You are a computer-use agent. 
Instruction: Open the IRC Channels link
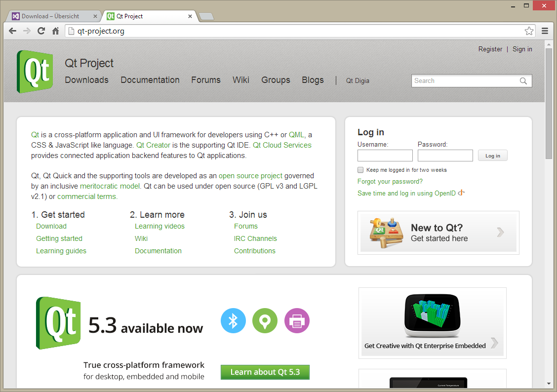[x=255, y=238]
